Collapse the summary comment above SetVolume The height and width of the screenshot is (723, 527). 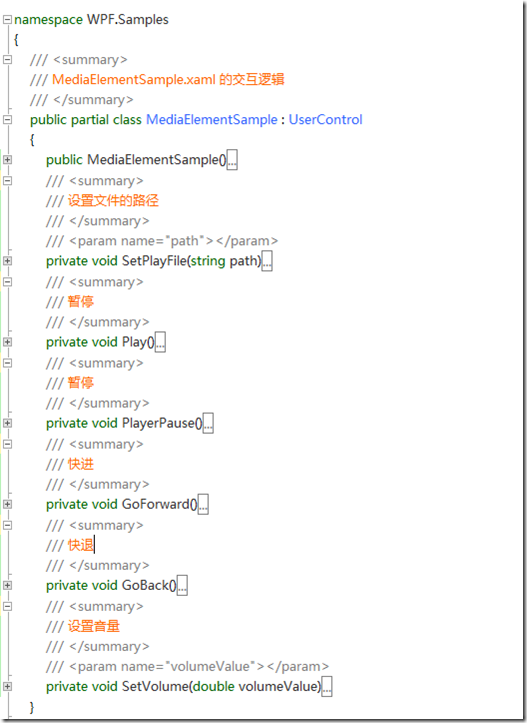click(7, 606)
